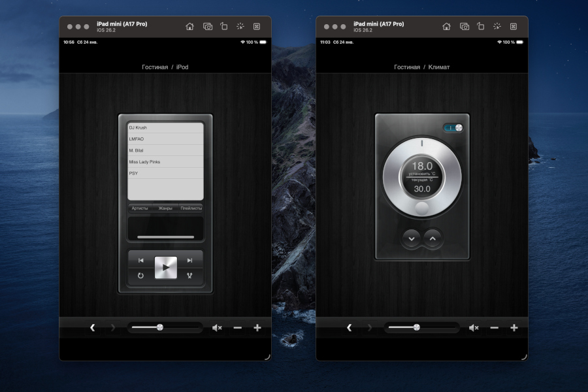This screenshot has width=588, height=392.
Task: Click the 18.0 set temperature readout
Action: 422,166
